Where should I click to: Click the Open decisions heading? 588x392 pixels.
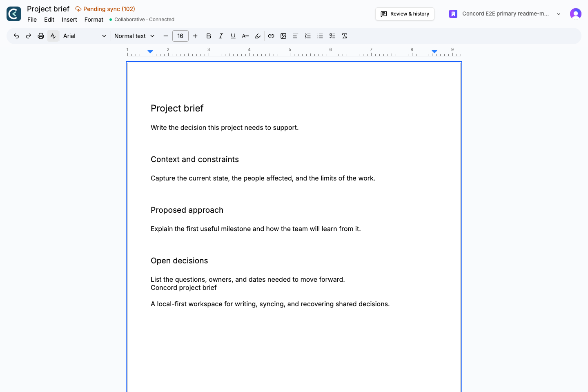(x=179, y=261)
